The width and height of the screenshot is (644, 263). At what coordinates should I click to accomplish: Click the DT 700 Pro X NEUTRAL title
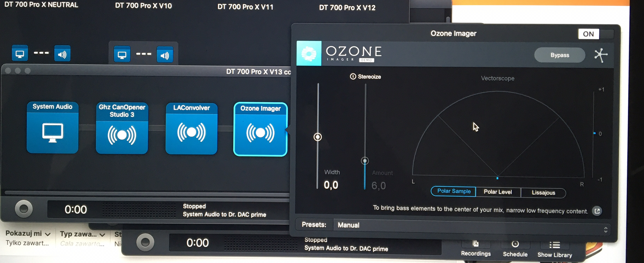[x=41, y=5]
